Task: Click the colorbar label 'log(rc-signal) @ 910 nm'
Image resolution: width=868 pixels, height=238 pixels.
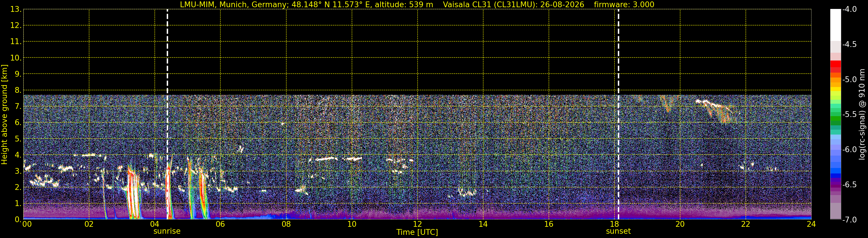Action: point(862,114)
